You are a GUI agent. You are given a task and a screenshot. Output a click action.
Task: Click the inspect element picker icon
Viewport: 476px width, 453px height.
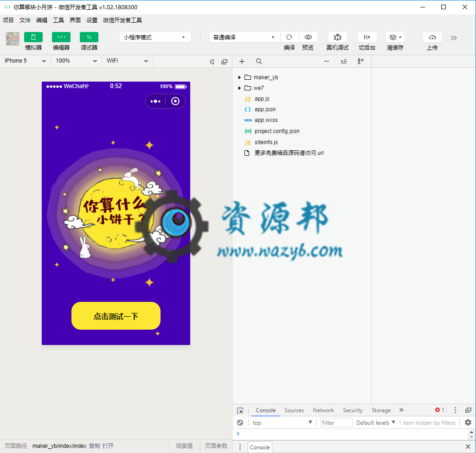click(240, 410)
